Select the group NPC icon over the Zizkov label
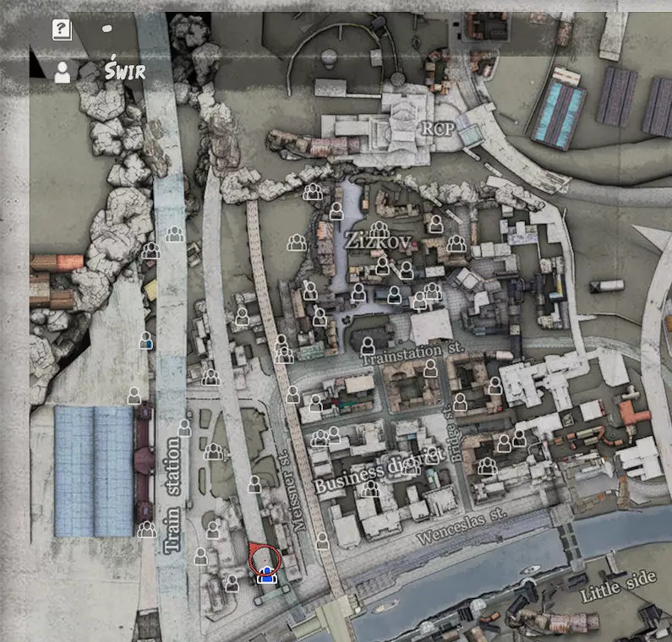Image resolution: width=672 pixels, height=642 pixels. 380,231
